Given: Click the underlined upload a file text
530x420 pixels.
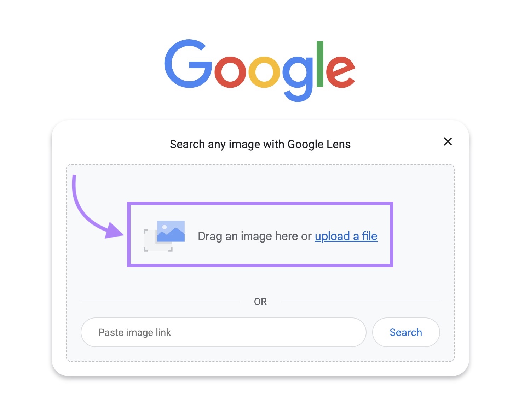Looking at the screenshot, I should tap(346, 236).
